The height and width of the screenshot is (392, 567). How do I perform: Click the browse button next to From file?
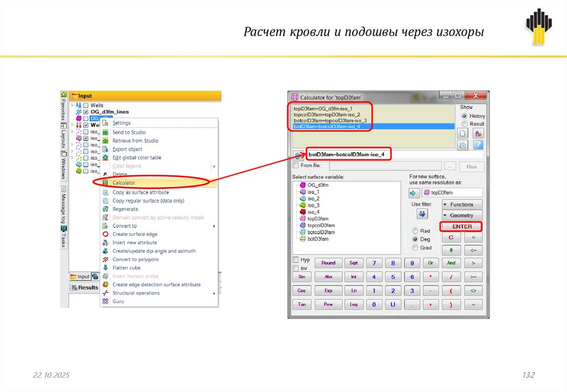coord(450,167)
